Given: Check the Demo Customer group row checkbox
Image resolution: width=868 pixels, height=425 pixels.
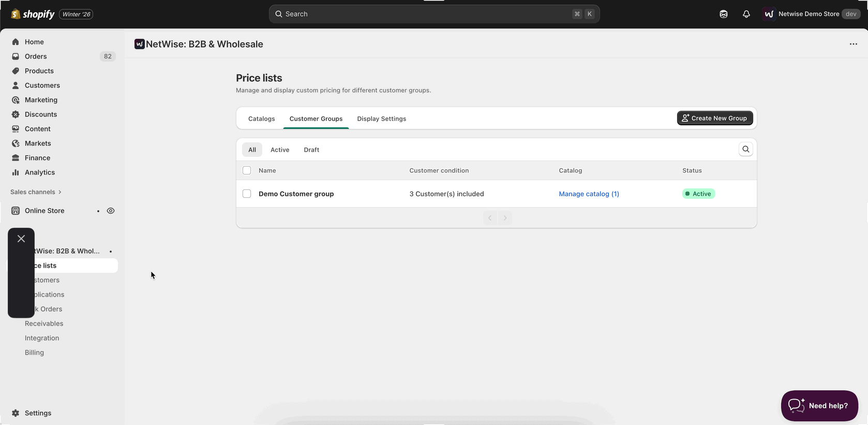Looking at the screenshot, I should 247,194.
